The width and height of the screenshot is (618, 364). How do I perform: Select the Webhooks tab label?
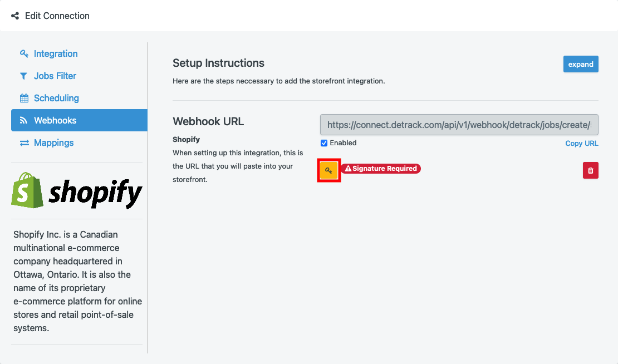55,121
